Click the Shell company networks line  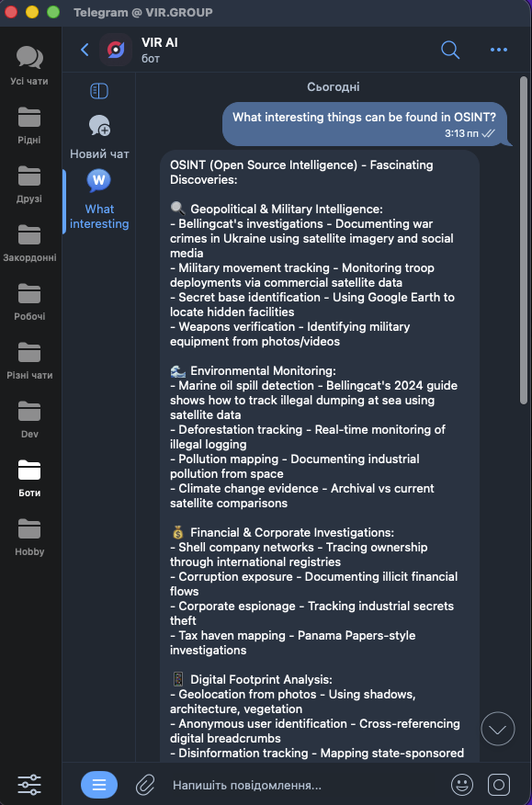[299, 554]
